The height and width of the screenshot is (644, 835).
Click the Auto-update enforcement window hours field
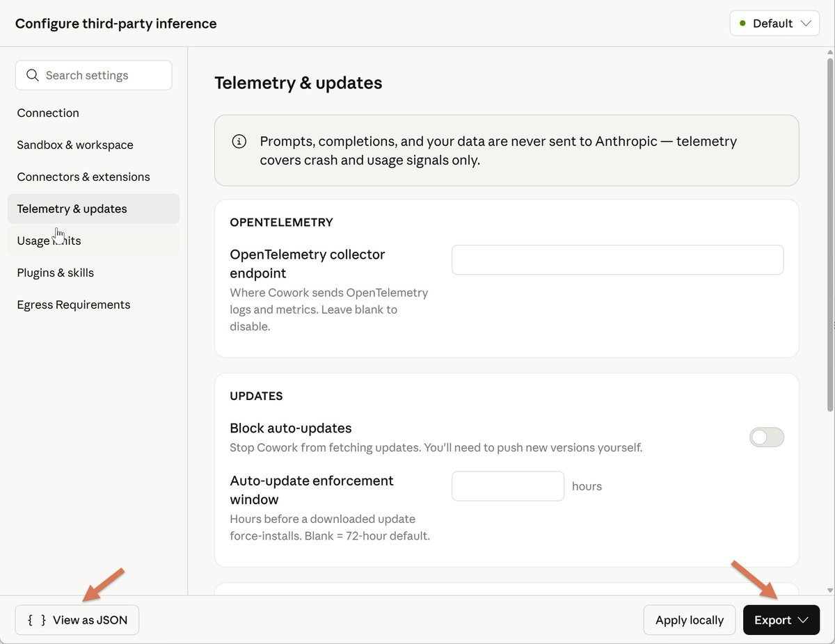pos(508,486)
